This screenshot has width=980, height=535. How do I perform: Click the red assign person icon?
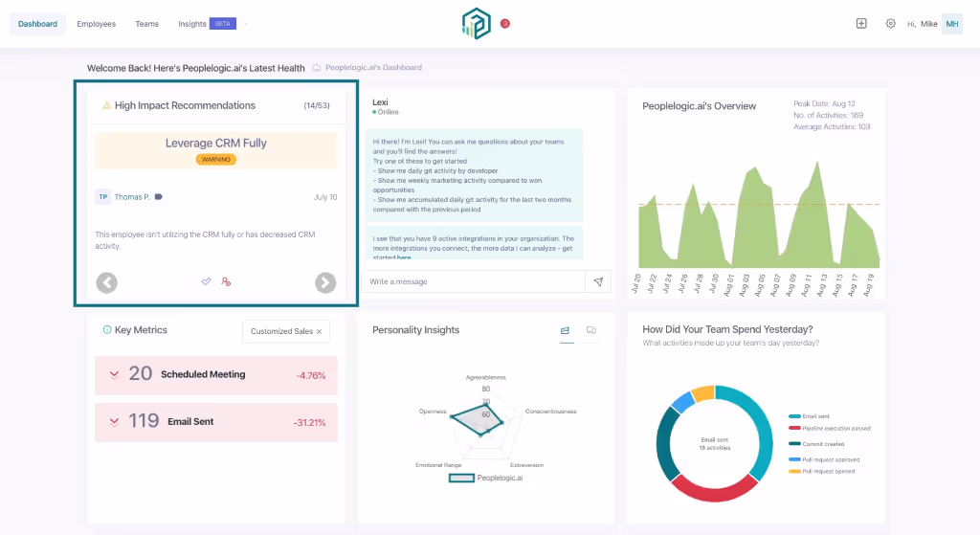pyautogui.click(x=226, y=282)
